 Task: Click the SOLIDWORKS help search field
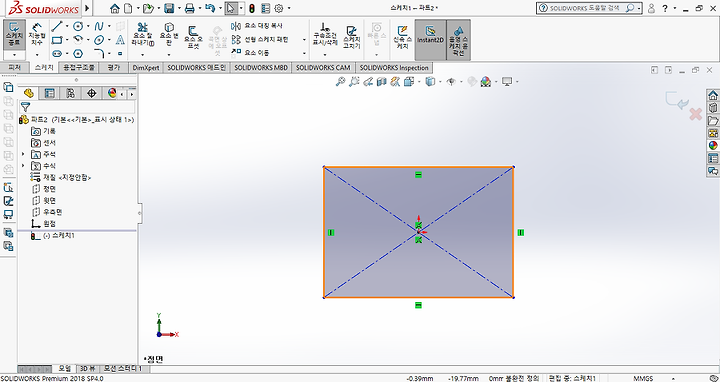pos(584,8)
